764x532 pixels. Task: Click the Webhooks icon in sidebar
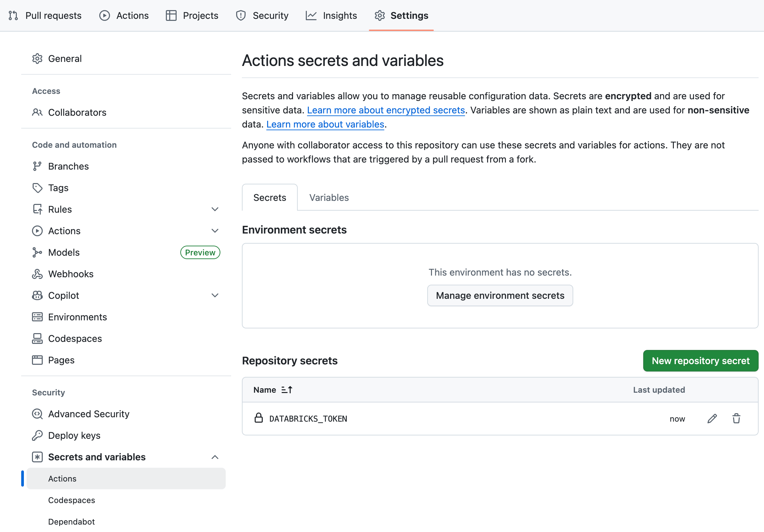pos(37,274)
